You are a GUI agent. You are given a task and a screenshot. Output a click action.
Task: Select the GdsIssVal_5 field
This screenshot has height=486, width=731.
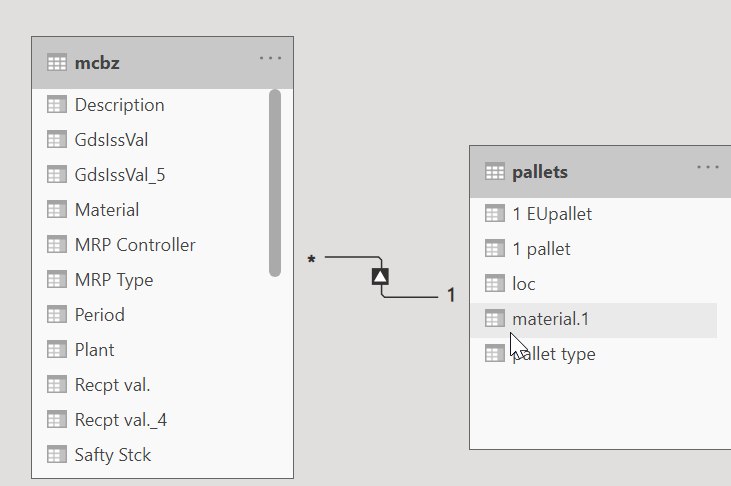pos(150,174)
